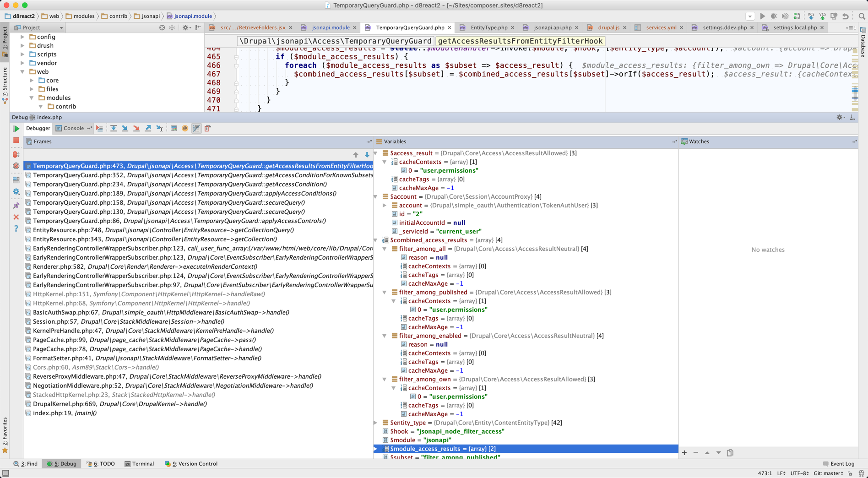Image resolution: width=868 pixels, height=478 pixels.
Task: Pin the debug tab
Action: click(x=16, y=206)
